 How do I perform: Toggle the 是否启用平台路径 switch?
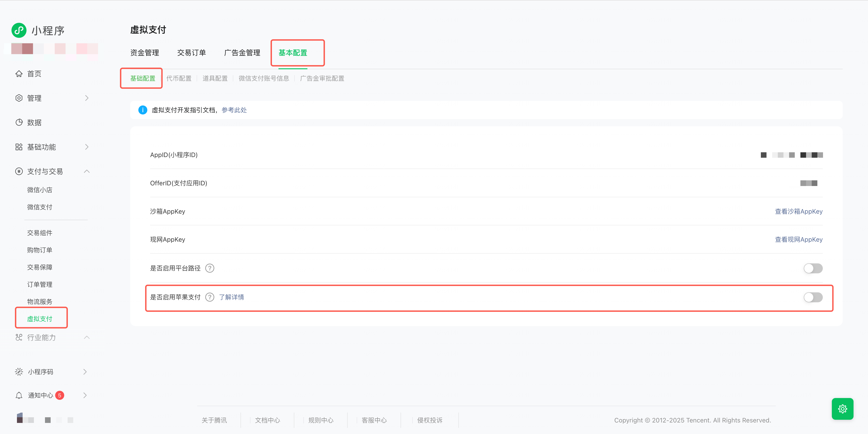click(x=813, y=268)
